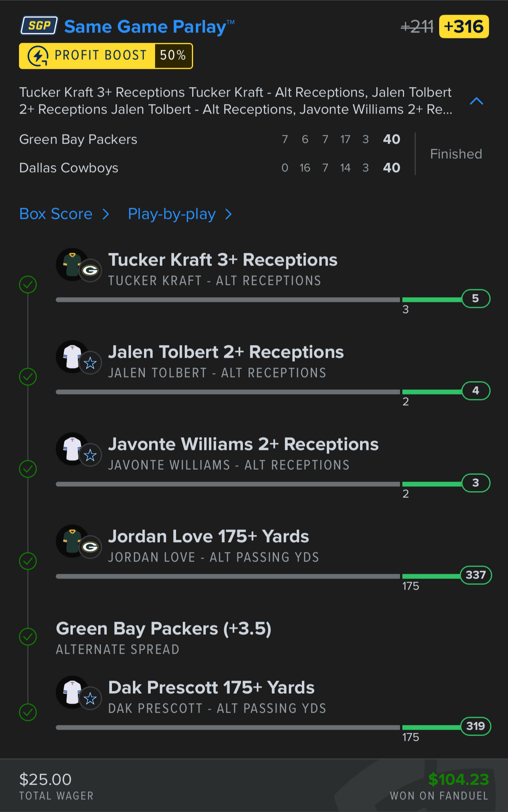The width and height of the screenshot is (508, 812).
Task: Click the checkmark beside Jalen Tolbert leg
Action: [28, 376]
